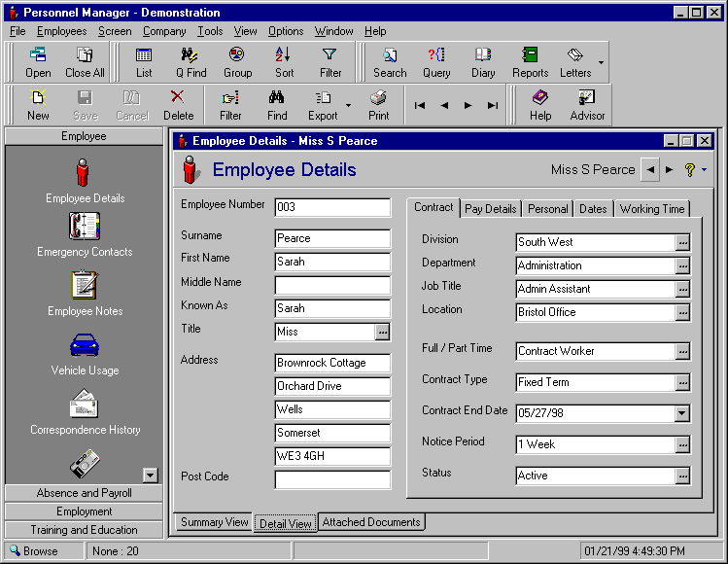
Task: Go to last record in toolbar
Action: [x=493, y=105]
